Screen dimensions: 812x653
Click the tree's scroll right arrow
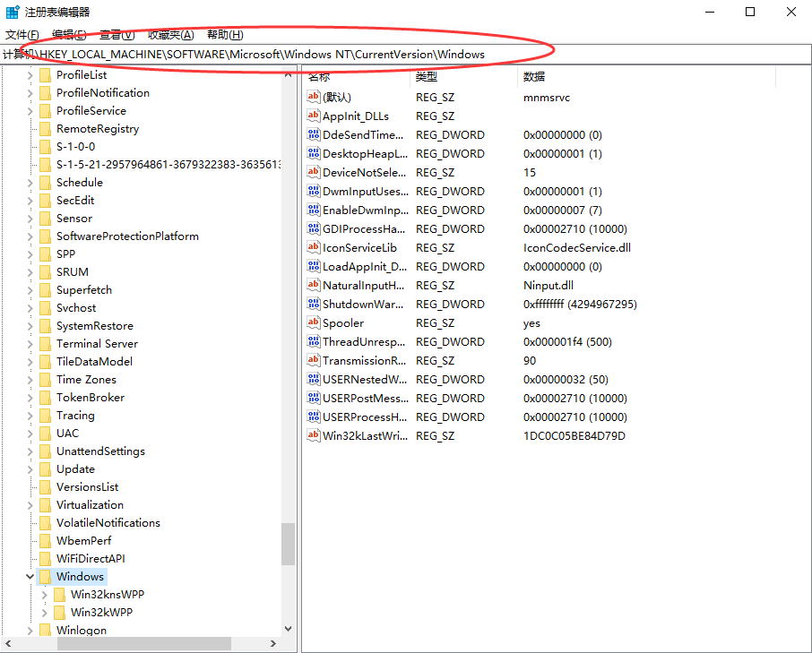point(273,644)
